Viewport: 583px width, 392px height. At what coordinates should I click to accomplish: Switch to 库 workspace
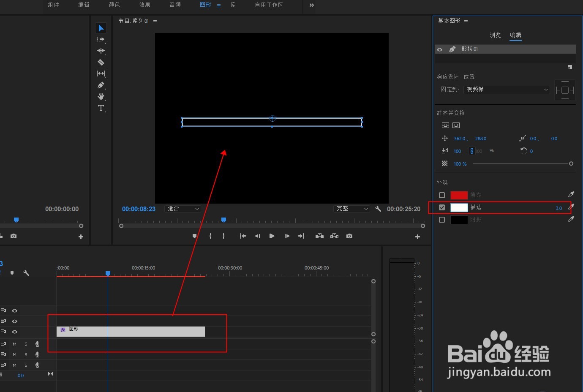click(233, 5)
